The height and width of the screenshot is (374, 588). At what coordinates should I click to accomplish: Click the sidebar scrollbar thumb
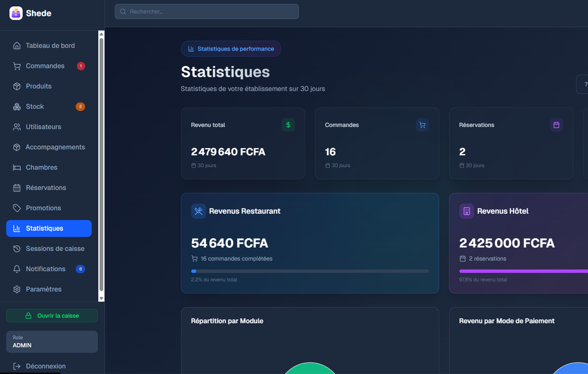point(101,164)
